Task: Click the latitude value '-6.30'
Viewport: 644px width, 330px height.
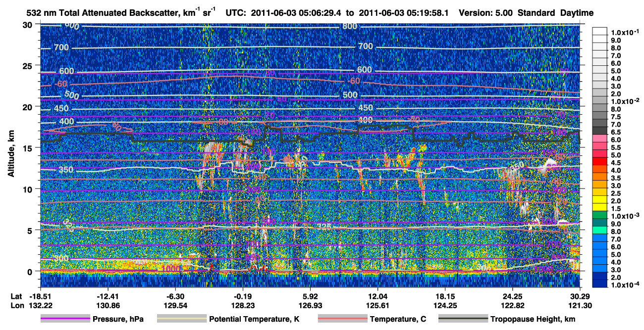Action: coord(175,296)
